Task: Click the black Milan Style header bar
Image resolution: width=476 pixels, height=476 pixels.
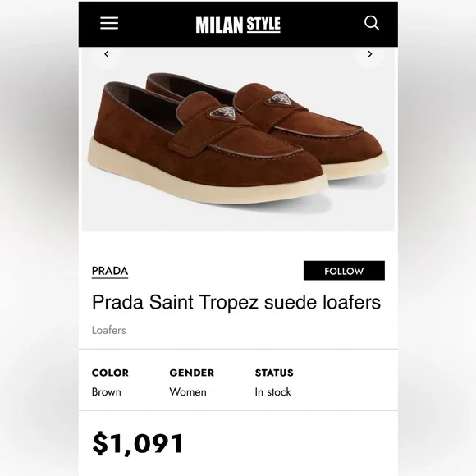Action: 238,25
